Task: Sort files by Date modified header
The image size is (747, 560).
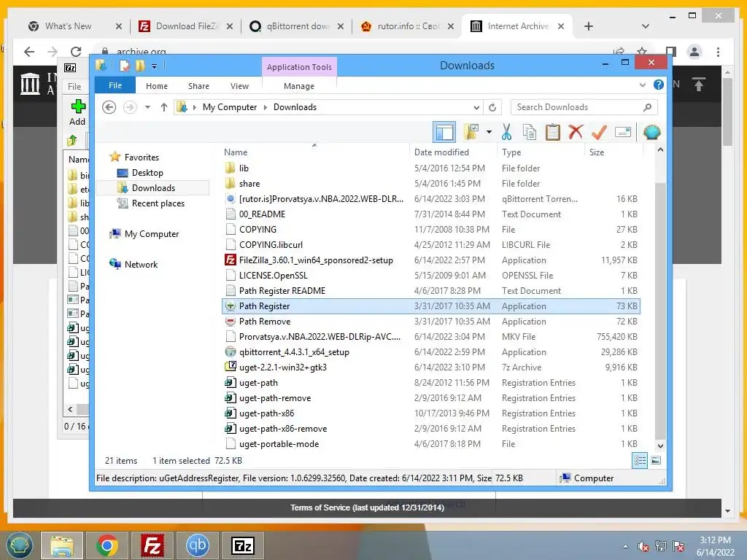Action: [x=441, y=152]
